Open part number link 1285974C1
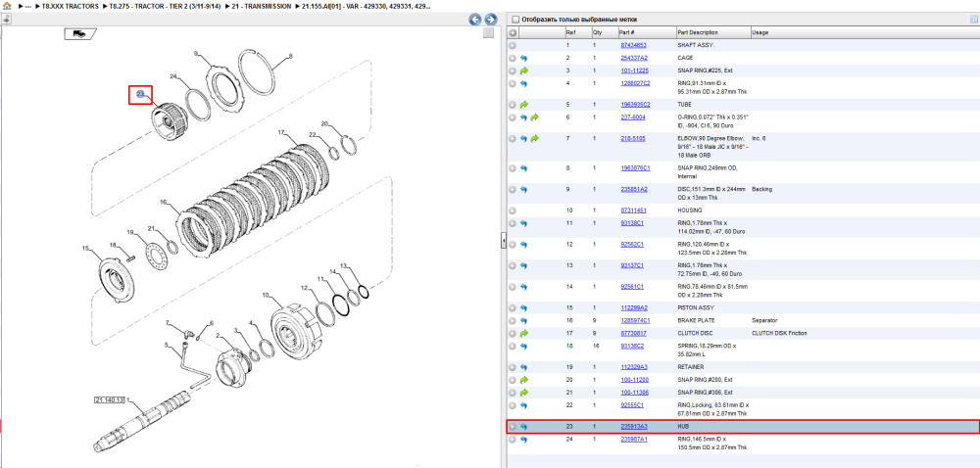The width and height of the screenshot is (980, 468). click(x=635, y=320)
